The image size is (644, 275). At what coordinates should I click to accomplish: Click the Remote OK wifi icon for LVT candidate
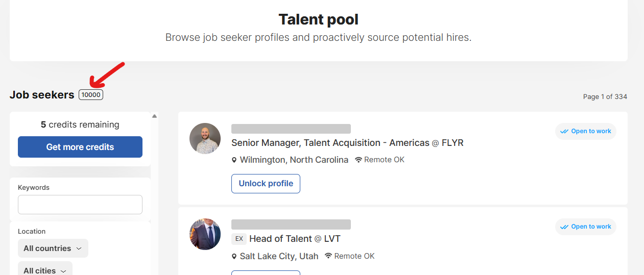tap(328, 256)
